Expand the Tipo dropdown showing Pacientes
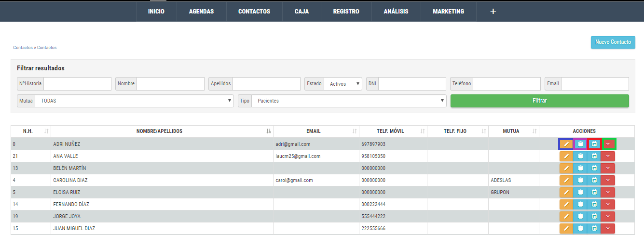The width and height of the screenshot is (644, 235). (x=348, y=101)
